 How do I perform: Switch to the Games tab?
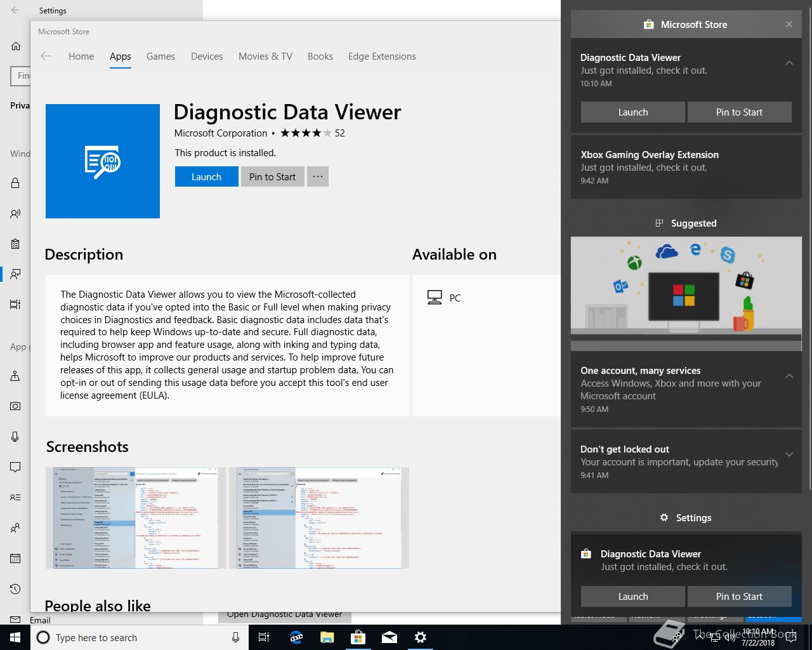(x=160, y=56)
